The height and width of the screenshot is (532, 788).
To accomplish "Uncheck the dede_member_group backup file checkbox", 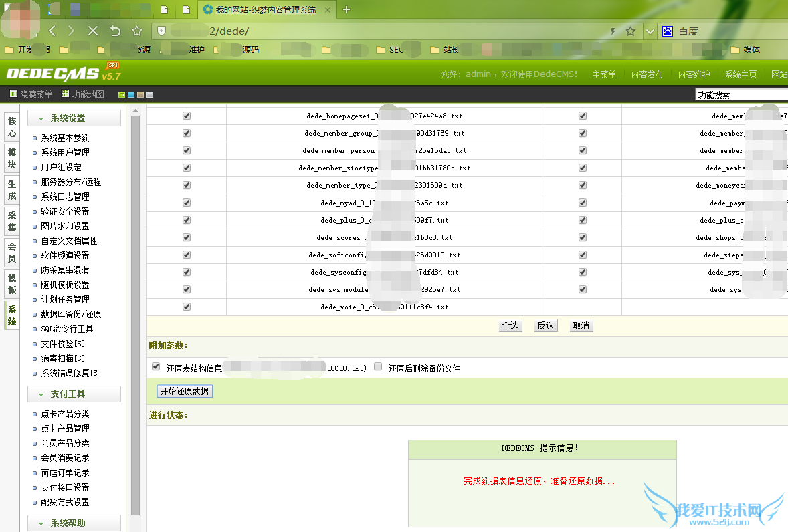I will pos(187,133).
